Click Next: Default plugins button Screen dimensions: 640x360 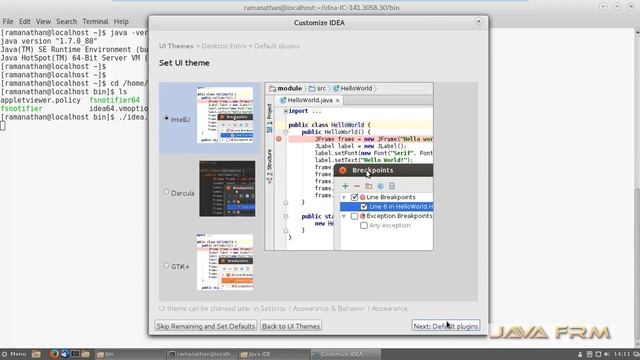(x=446, y=326)
